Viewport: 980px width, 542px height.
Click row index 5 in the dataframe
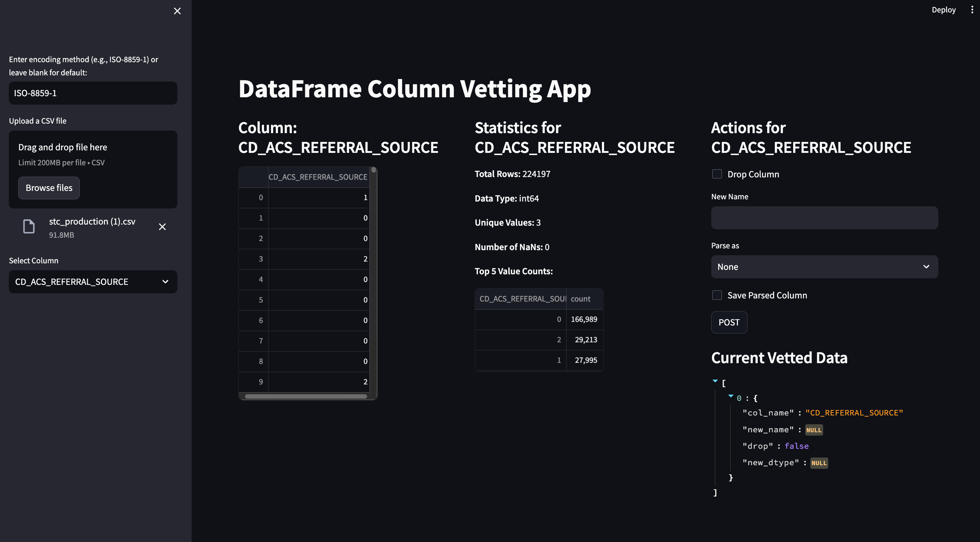click(x=254, y=300)
